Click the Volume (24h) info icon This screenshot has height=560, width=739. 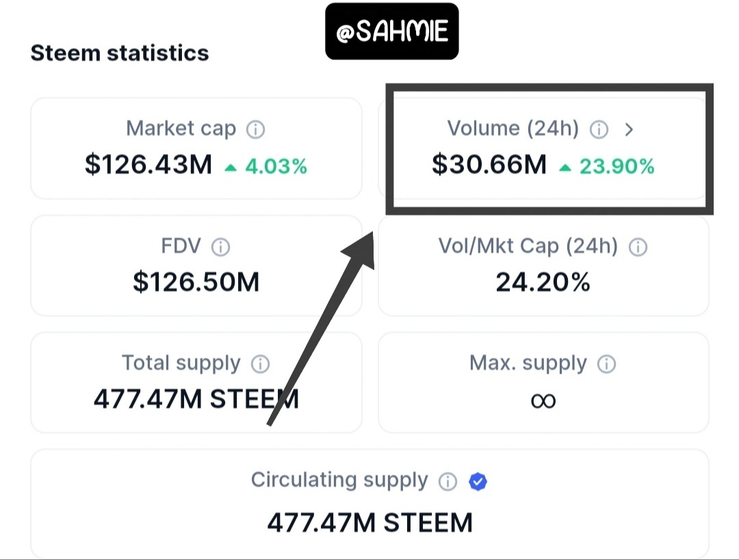599,129
